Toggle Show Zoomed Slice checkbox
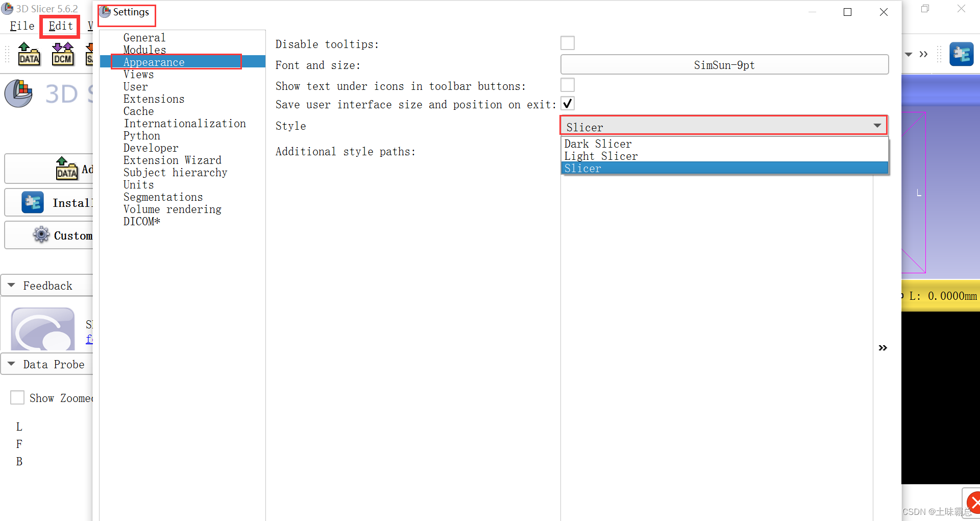 (17, 397)
